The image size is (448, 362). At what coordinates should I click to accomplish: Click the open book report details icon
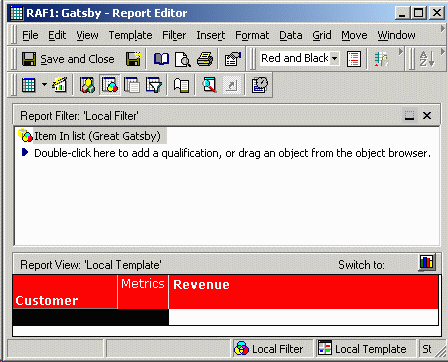pos(181,85)
